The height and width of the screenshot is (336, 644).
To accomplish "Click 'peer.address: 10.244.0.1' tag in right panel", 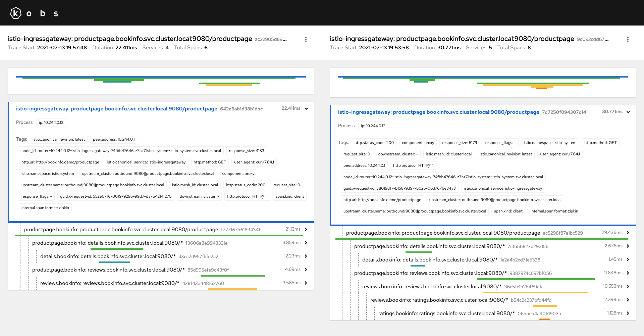I will pyautogui.click(x=364, y=165).
